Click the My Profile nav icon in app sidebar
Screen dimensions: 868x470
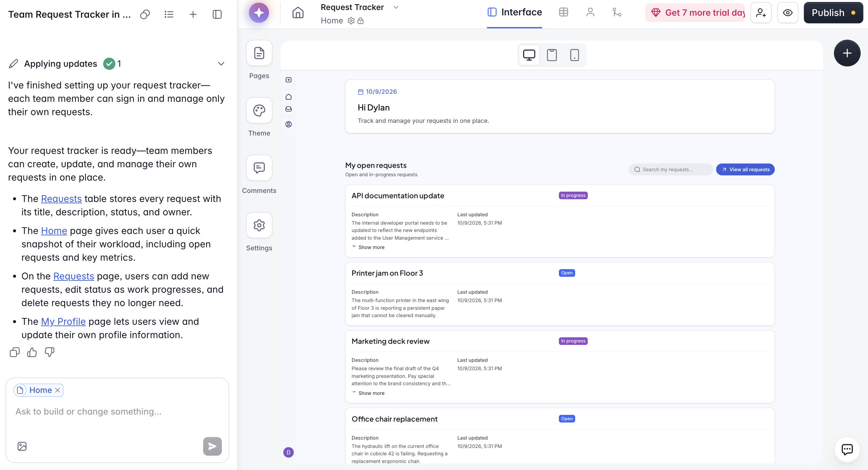(288, 124)
